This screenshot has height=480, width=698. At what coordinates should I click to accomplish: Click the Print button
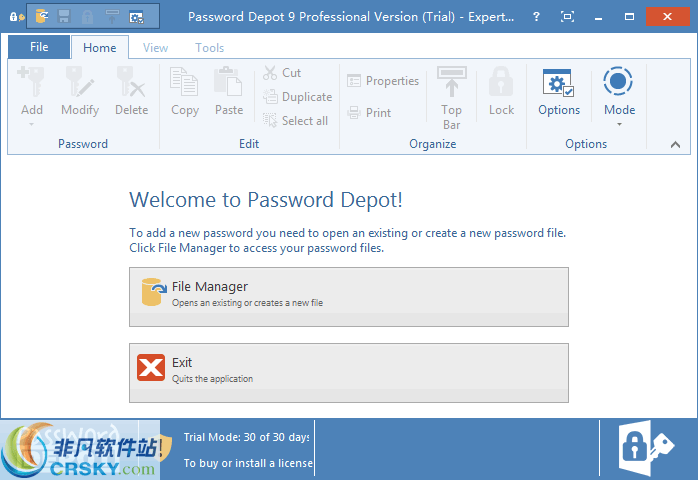[x=369, y=113]
